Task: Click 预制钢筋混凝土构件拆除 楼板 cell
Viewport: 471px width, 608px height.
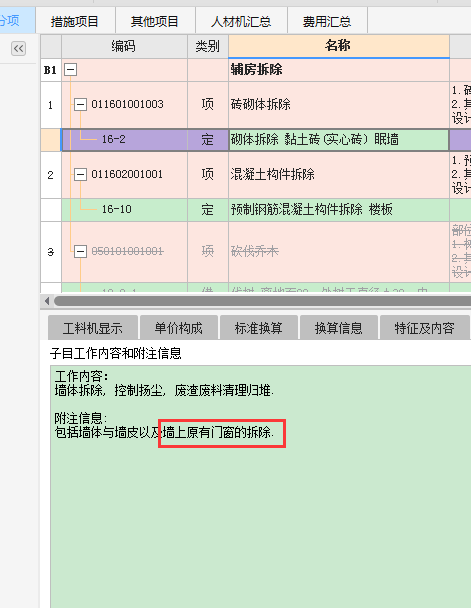Action: [x=338, y=210]
